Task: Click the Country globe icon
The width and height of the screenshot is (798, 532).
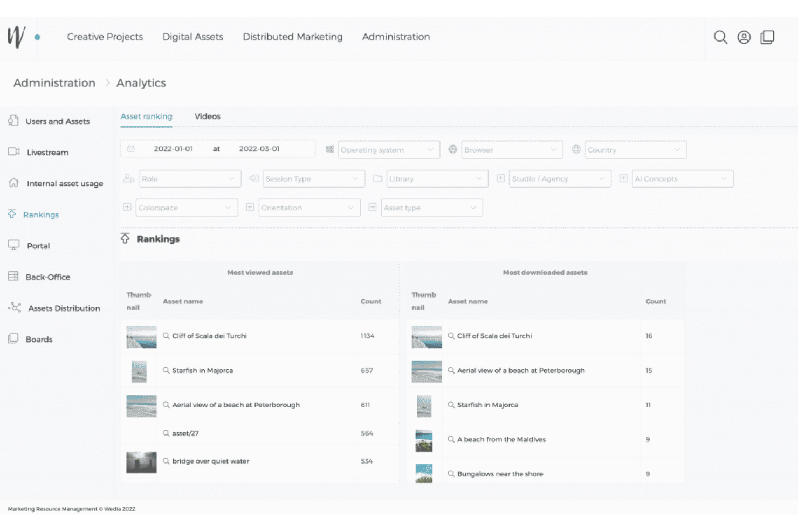Action: pyautogui.click(x=576, y=149)
